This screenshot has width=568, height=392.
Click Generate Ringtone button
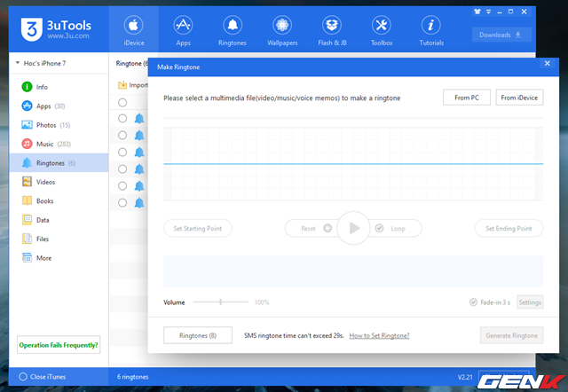point(511,335)
